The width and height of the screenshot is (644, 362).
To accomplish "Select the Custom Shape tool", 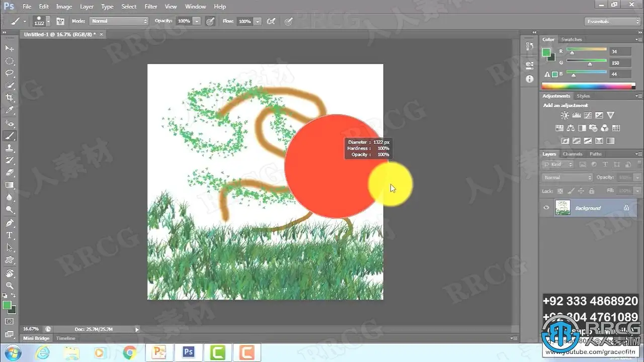I will (9, 260).
